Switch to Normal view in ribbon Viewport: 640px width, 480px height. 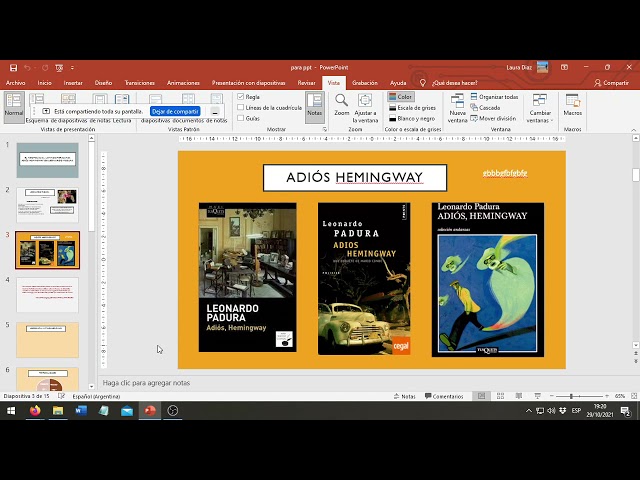click(13, 105)
